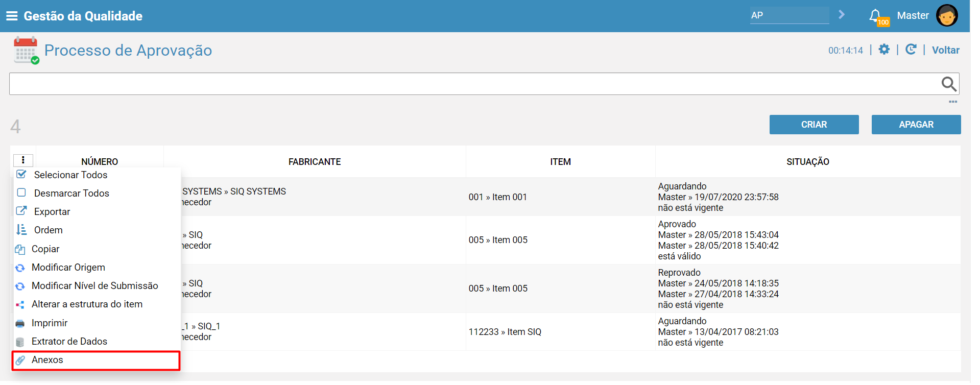Click the está válido status text
Viewport: 980px width, 385px height.
679,256
